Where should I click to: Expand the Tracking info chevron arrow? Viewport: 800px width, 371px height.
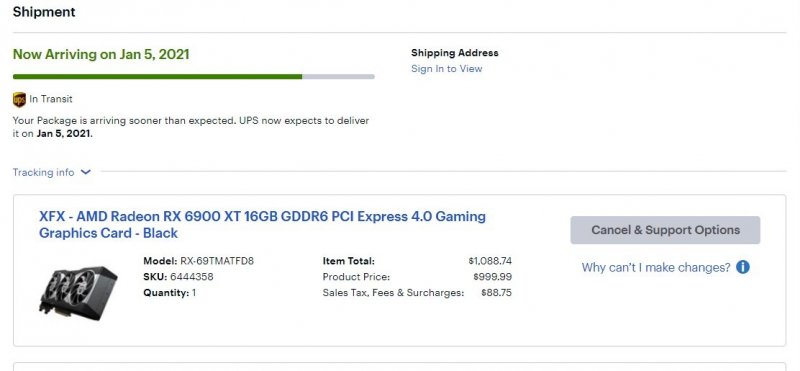(86, 172)
